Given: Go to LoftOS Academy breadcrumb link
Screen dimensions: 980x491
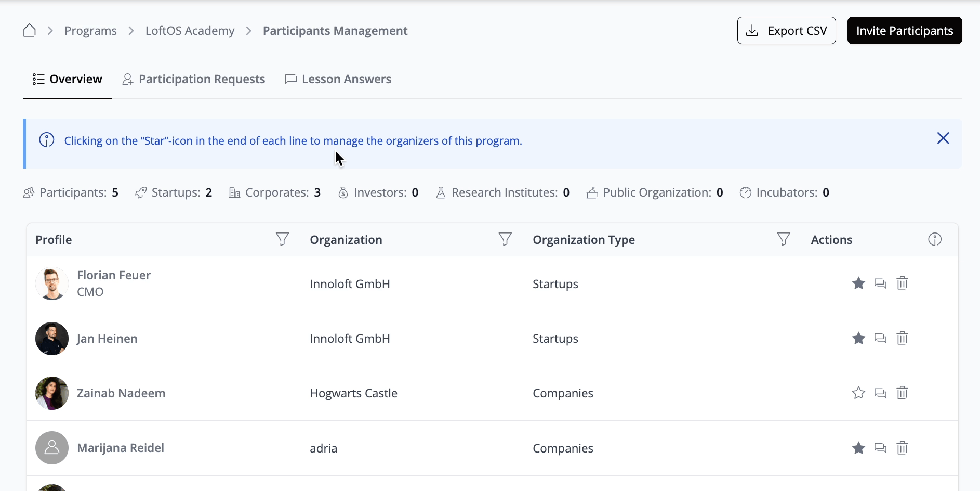Looking at the screenshot, I should click(x=190, y=31).
